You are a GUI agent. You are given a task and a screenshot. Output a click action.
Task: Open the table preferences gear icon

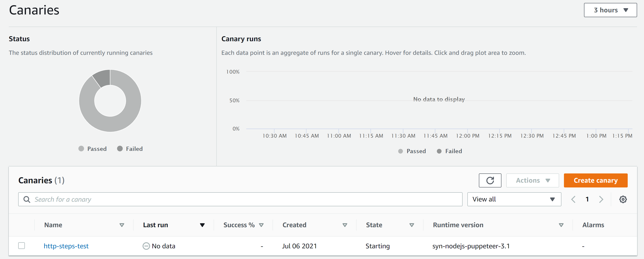coord(623,199)
